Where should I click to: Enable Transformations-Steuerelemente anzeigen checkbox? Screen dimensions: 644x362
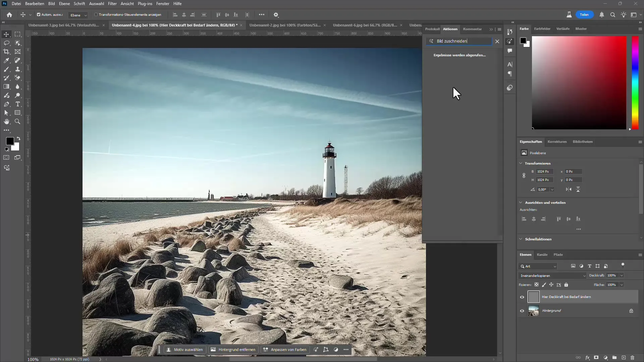[x=96, y=15]
